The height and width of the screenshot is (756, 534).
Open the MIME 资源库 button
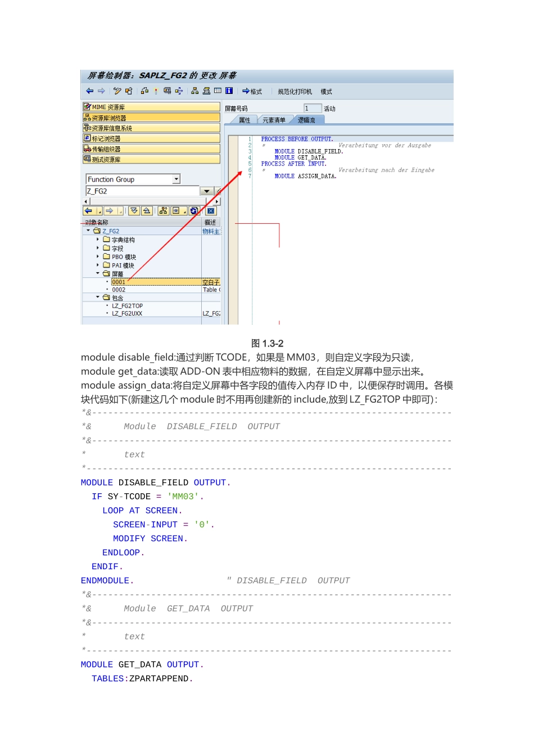point(151,107)
